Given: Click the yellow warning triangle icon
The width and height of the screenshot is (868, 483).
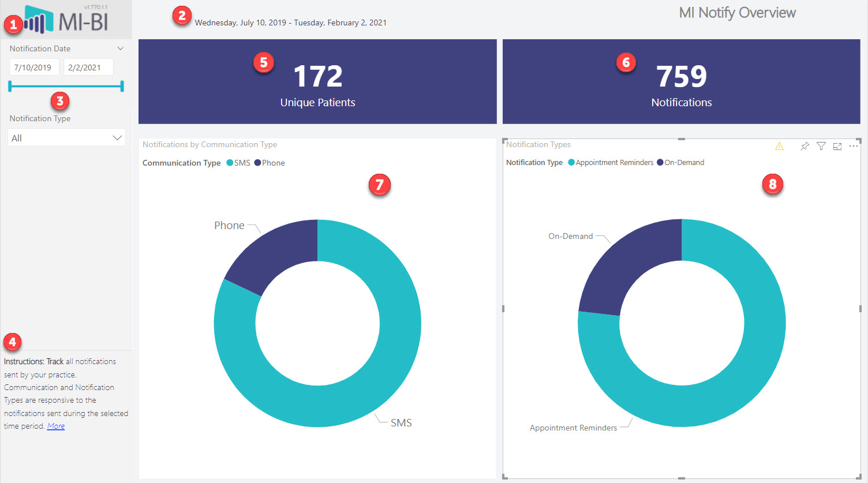Looking at the screenshot, I should (x=779, y=147).
